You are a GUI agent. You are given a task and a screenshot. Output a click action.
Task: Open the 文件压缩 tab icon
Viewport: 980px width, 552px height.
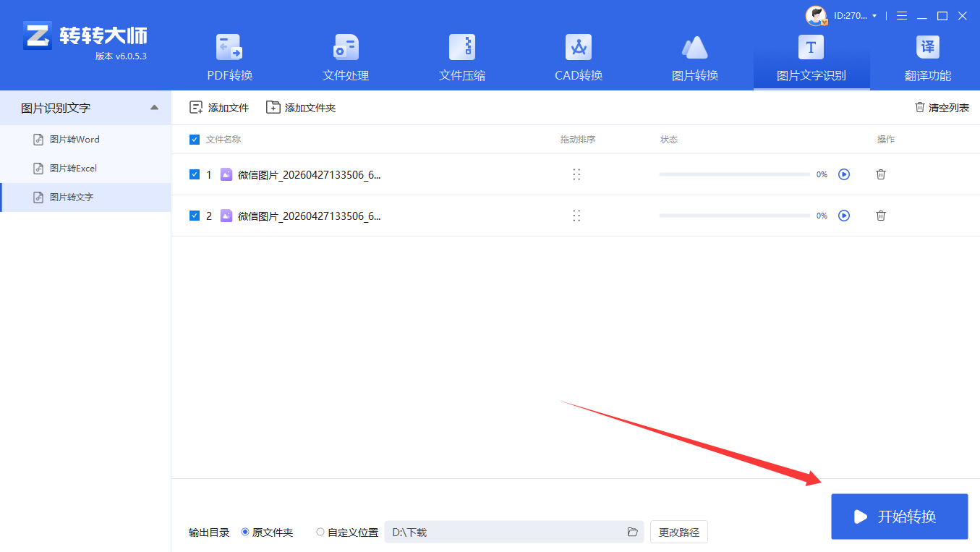point(462,47)
